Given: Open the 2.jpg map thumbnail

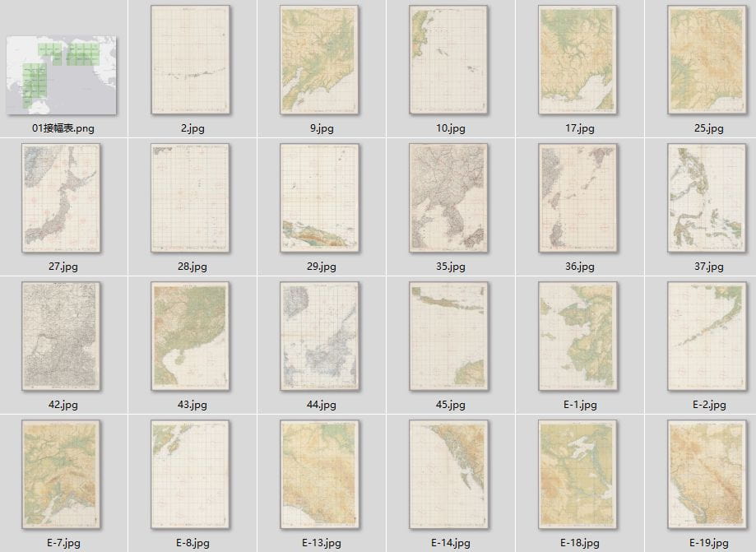Looking at the screenshot, I should (x=191, y=60).
